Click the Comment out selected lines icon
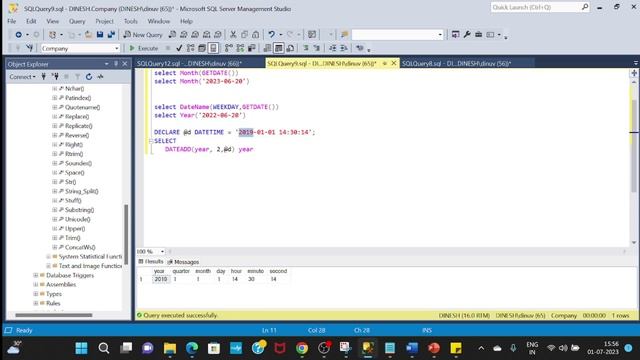640x360 pixels. (x=306, y=48)
